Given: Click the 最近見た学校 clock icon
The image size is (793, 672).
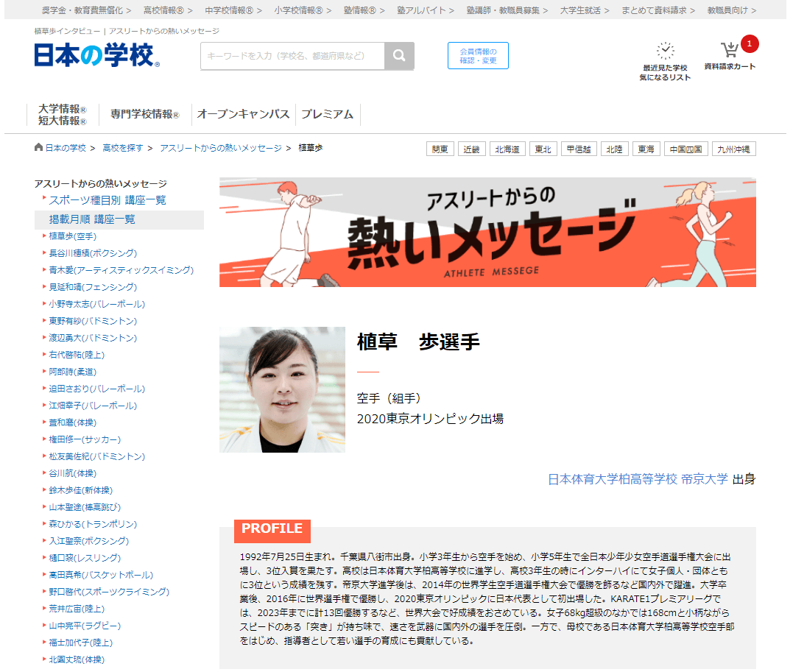Looking at the screenshot, I should click(666, 50).
